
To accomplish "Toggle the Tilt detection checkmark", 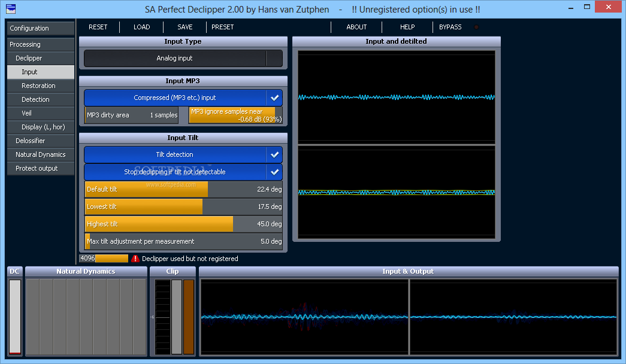I will [275, 155].
